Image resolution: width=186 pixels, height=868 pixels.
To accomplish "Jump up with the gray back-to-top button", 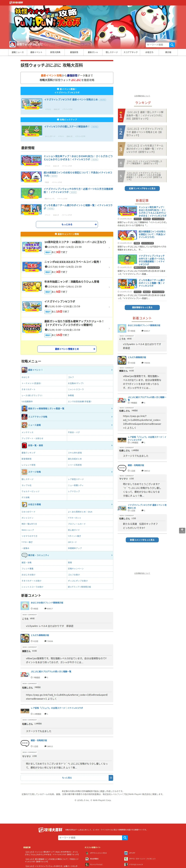I will (182, 530).
